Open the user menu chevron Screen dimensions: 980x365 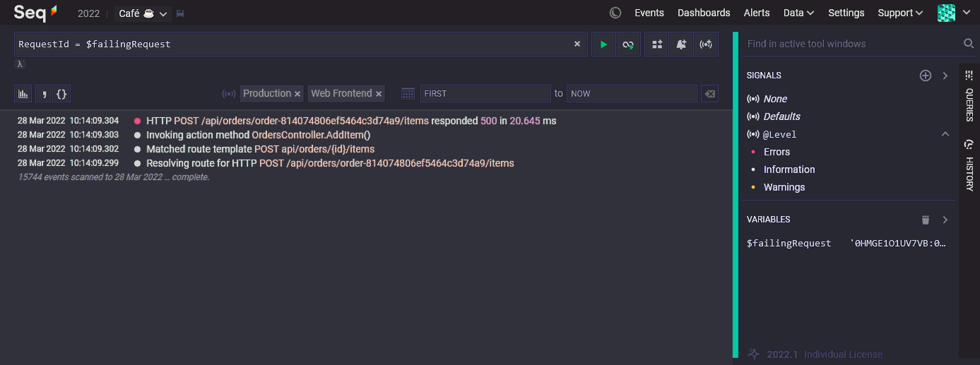click(967, 13)
